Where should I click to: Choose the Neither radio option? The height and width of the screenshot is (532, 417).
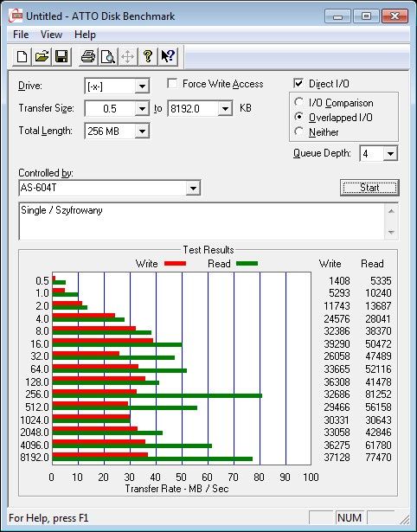299,131
